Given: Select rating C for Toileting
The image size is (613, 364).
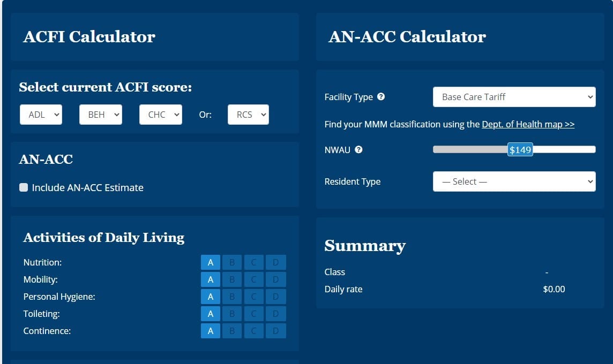Looking at the screenshot, I should tap(253, 314).
